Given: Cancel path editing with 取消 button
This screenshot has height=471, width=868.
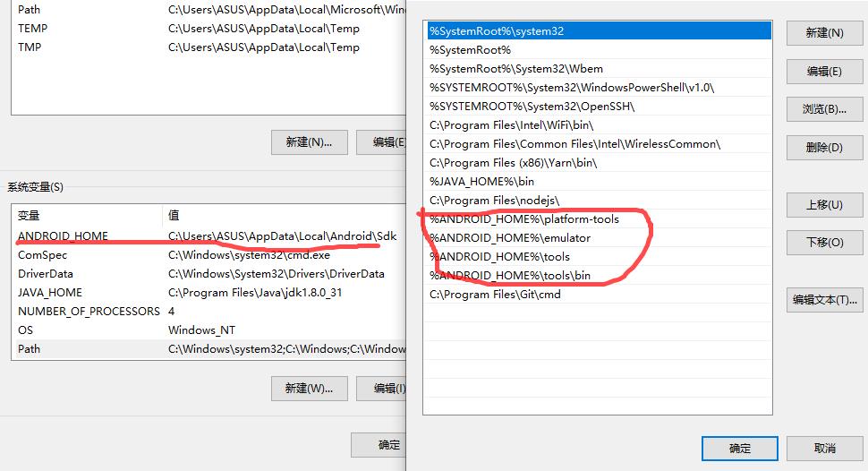Looking at the screenshot, I should pos(824,448).
